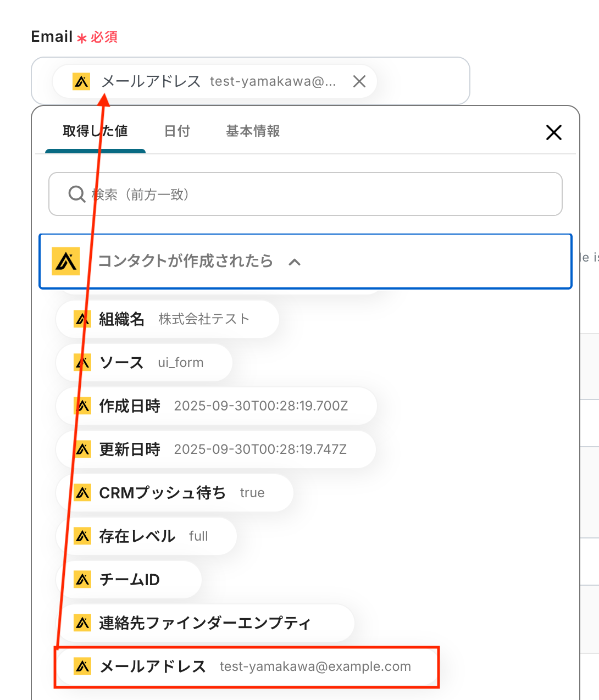Select the 取得した値 tab
599x700 pixels.
pyautogui.click(x=95, y=131)
